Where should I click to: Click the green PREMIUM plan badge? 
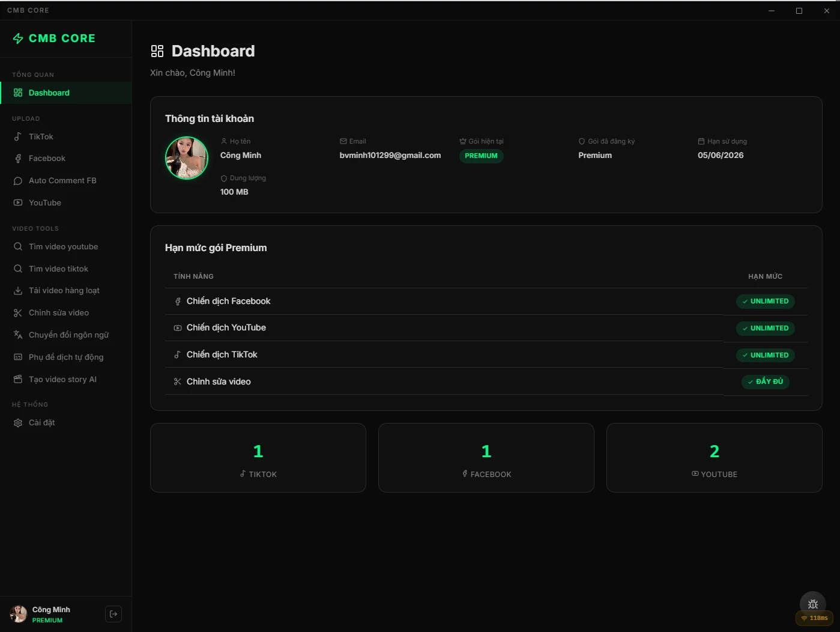tap(481, 156)
